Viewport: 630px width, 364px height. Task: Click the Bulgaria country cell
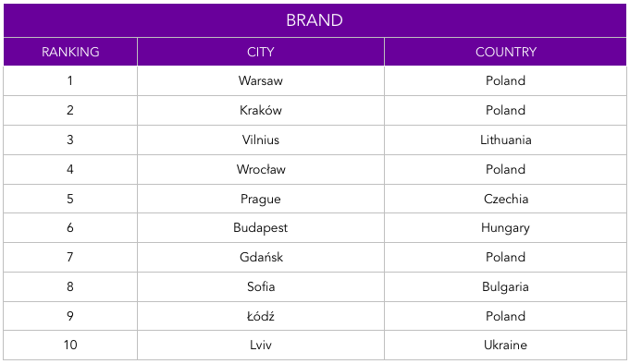pyautogui.click(x=505, y=286)
